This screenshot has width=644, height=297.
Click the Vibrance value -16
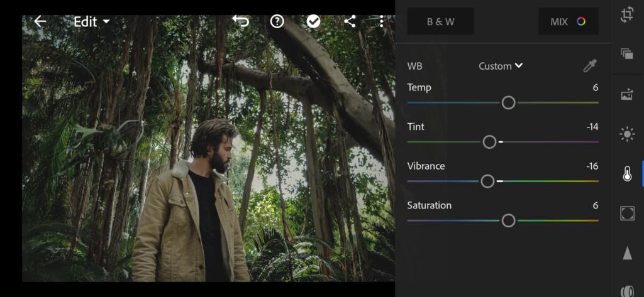(x=592, y=166)
